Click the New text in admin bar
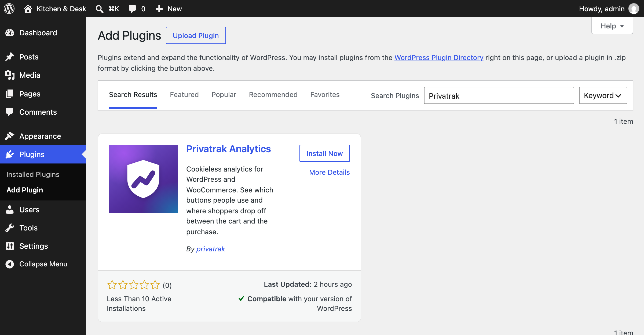 point(175,9)
